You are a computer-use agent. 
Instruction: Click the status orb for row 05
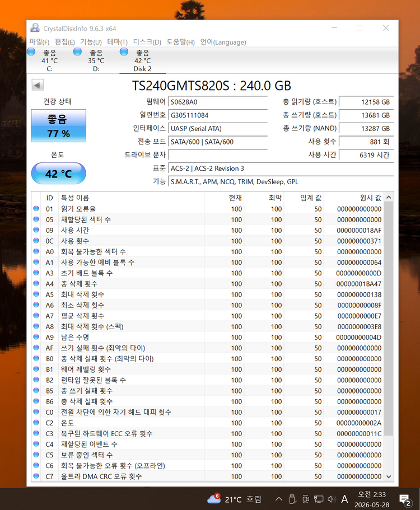(36, 219)
